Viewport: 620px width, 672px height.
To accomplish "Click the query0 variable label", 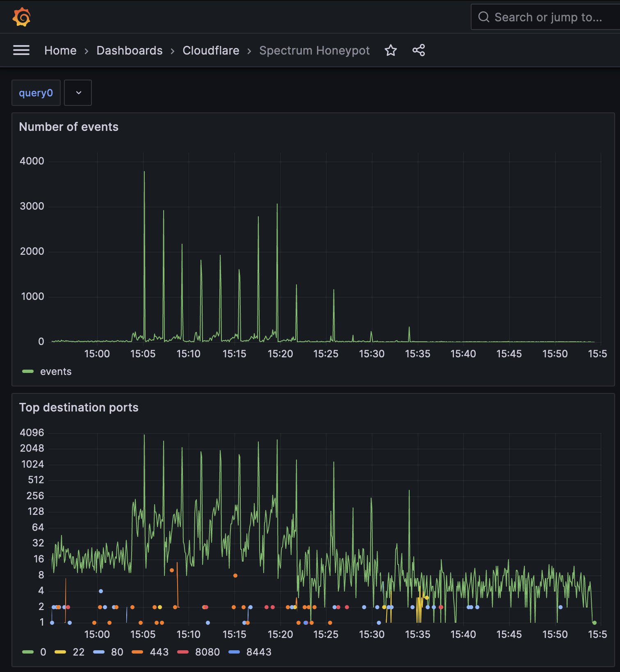I will [x=36, y=93].
